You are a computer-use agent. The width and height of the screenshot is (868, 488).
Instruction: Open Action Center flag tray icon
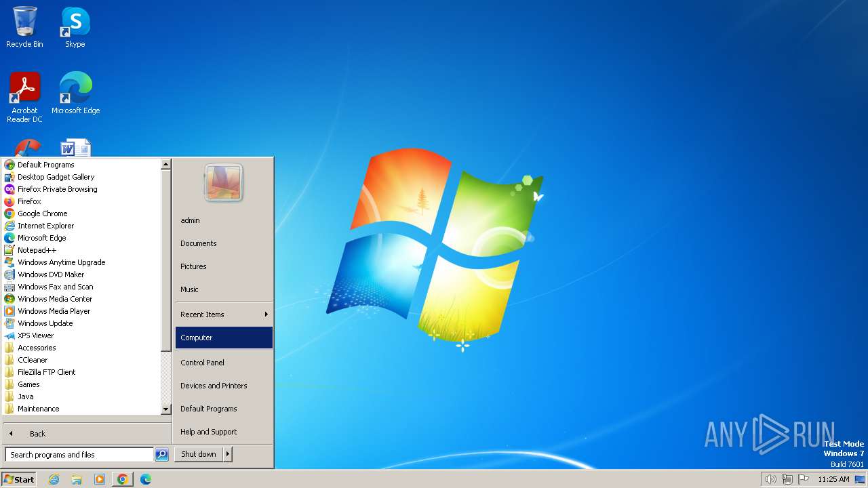[803, 479]
